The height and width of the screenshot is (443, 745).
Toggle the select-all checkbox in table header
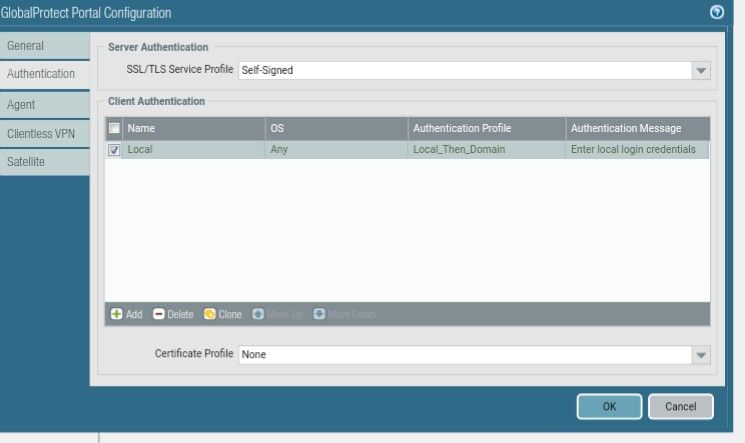pyautogui.click(x=114, y=128)
